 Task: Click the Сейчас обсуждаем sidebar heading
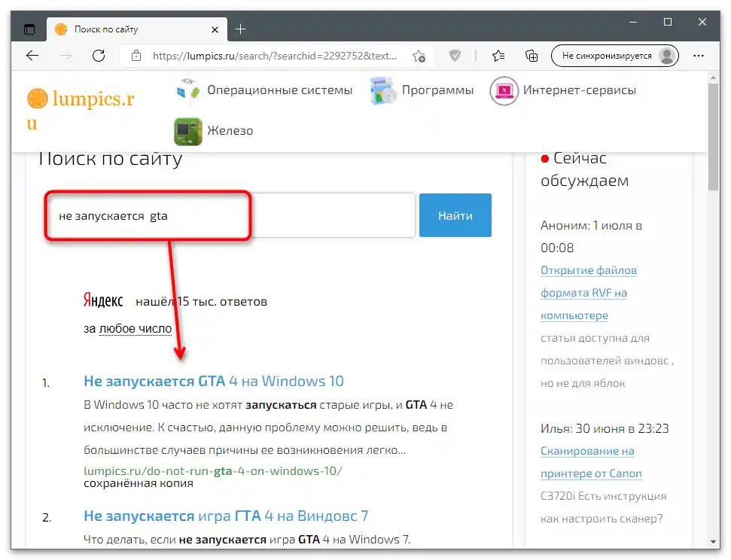click(585, 169)
